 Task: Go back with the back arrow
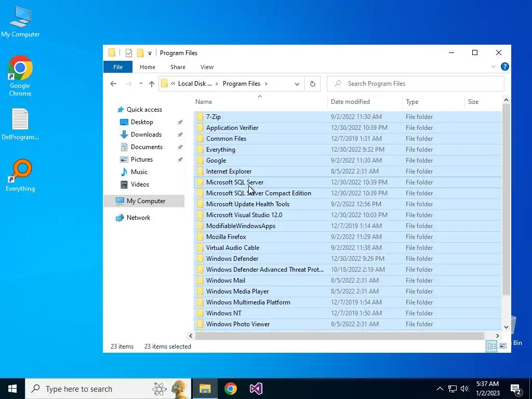pyautogui.click(x=113, y=84)
